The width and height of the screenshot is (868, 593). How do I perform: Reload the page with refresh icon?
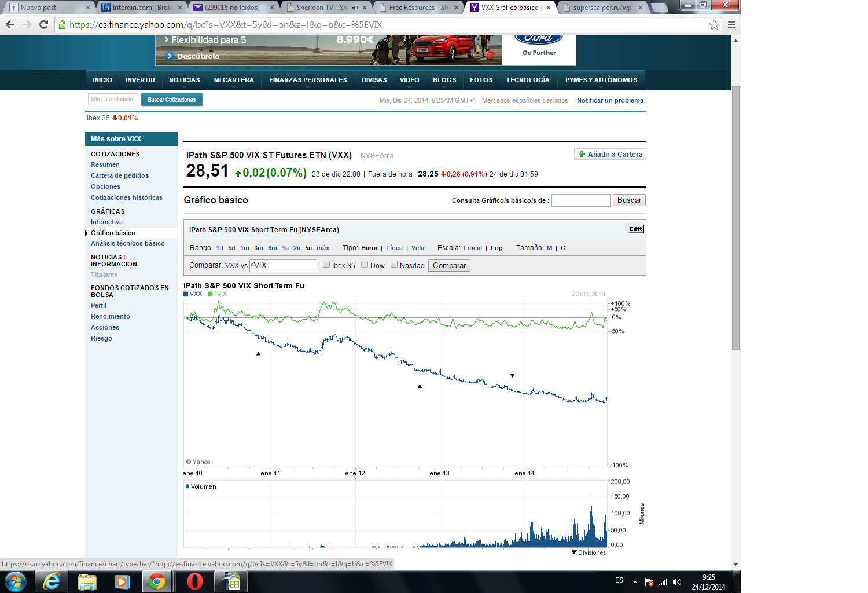point(43,24)
